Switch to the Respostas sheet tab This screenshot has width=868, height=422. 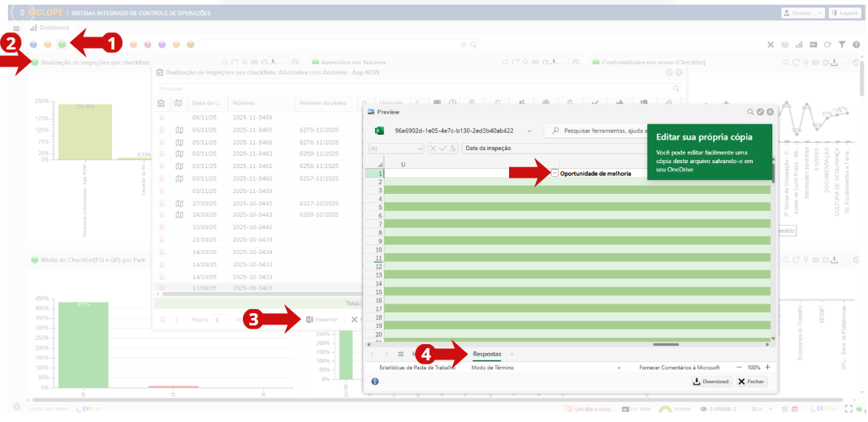tap(487, 355)
